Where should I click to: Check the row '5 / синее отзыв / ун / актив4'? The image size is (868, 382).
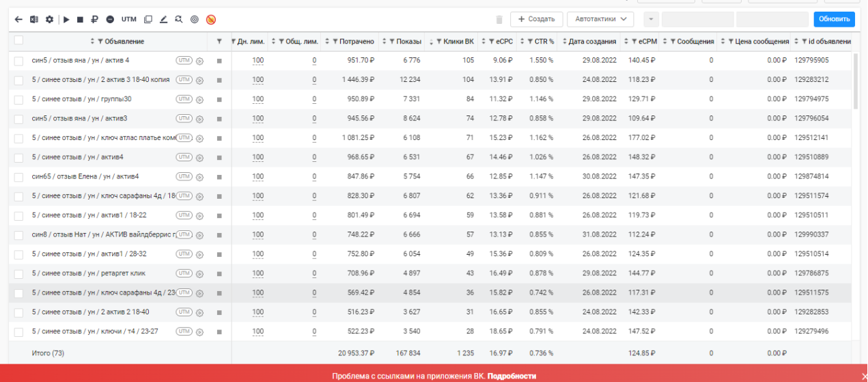tap(18, 158)
